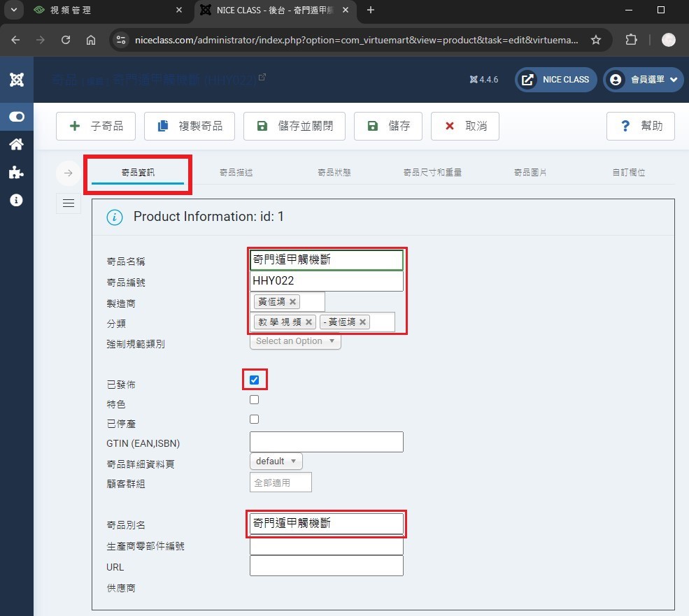Check the 已停產 checkbox
This screenshot has width=689, height=616.
click(x=254, y=420)
